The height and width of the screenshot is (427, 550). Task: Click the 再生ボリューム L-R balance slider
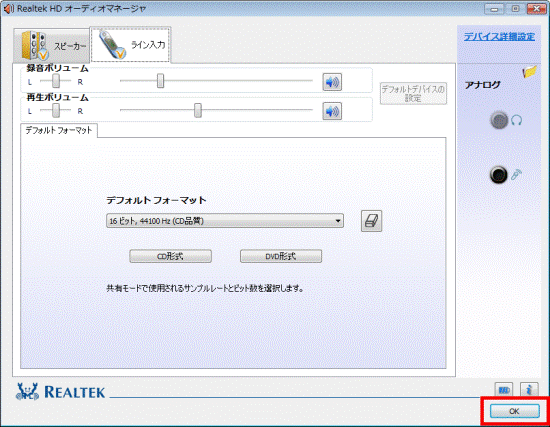(55, 111)
